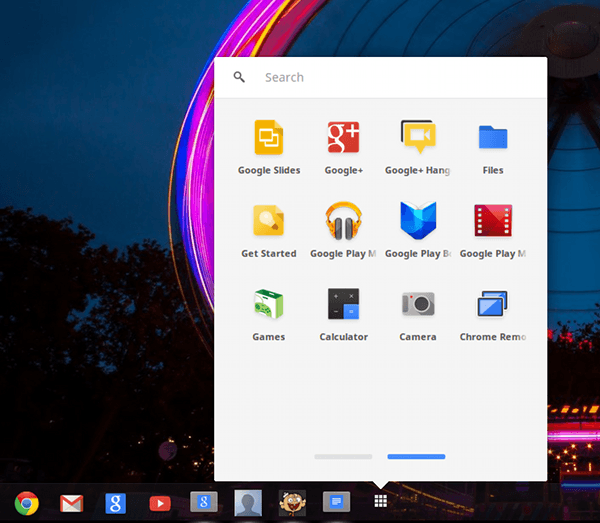The image size is (600, 523).
Task: Open Google Play Music headphones icon
Action: (x=343, y=221)
